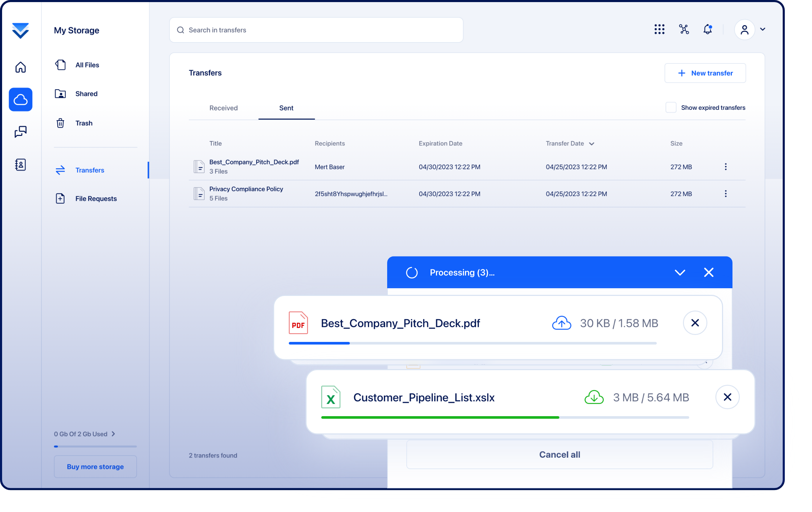This screenshot has height=512, width=812.
Task: Click the storage usage progress bar
Action: (x=95, y=446)
